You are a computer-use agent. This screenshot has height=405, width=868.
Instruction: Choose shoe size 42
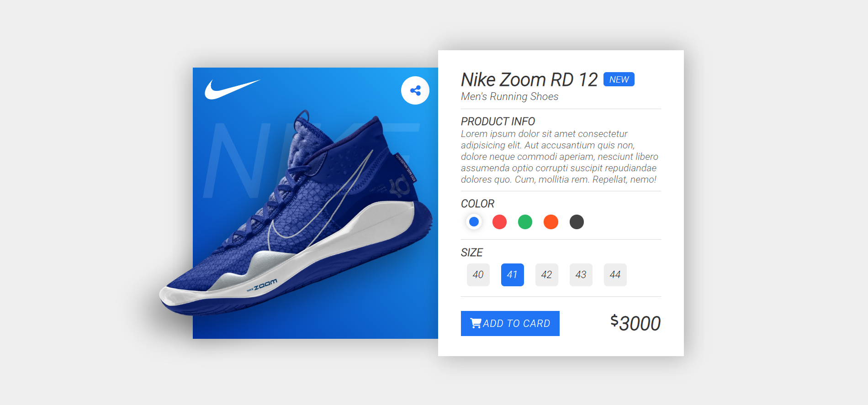pyautogui.click(x=547, y=275)
